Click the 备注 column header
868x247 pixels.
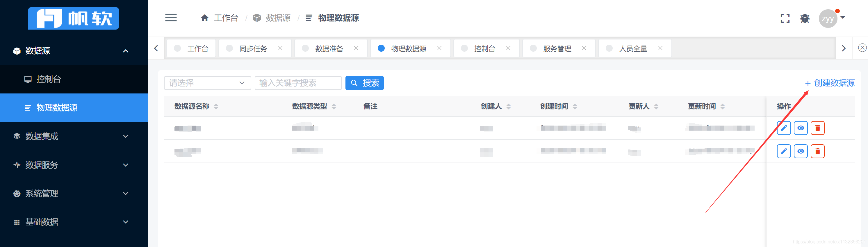coord(370,106)
